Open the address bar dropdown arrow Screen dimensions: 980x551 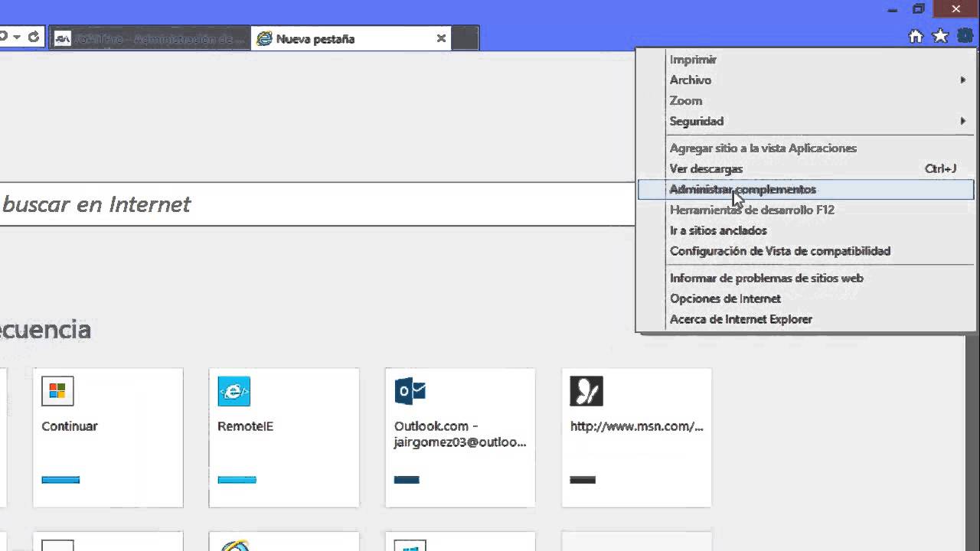coord(16,37)
